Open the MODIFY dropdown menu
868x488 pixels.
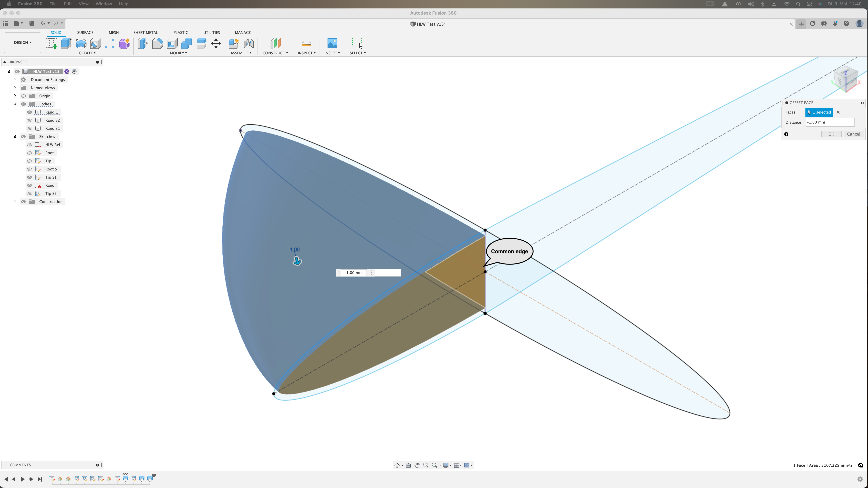point(178,53)
